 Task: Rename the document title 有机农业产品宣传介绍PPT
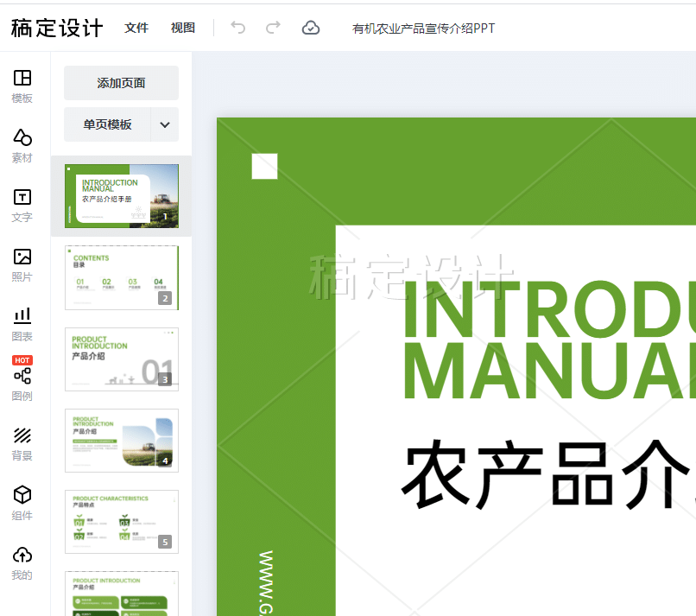point(423,29)
